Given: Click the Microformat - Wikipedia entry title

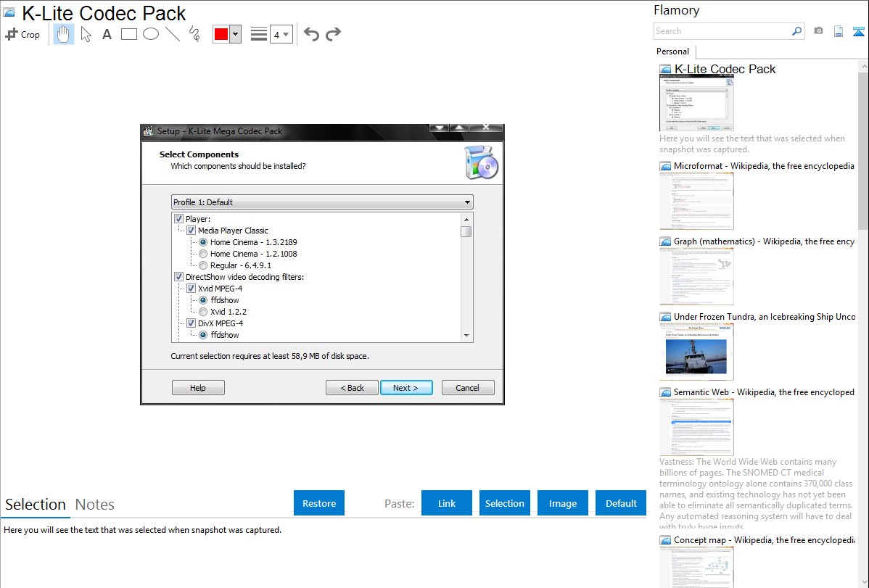Looking at the screenshot, I should (x=764, y=166).
